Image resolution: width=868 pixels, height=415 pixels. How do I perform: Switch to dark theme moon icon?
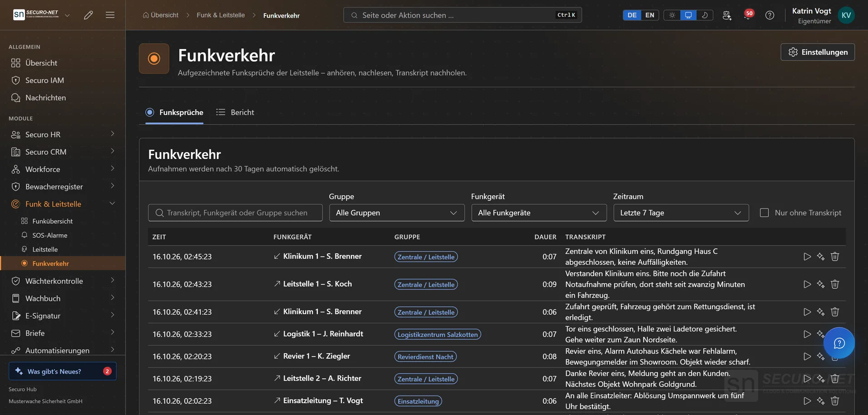pyautogui.click(x=705, y=15)
